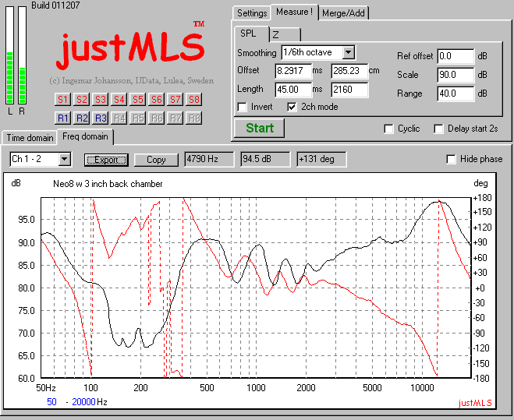This screenshot has height=420, width=514.
Task: Open the Merge/Add tab
Action: 343,13
